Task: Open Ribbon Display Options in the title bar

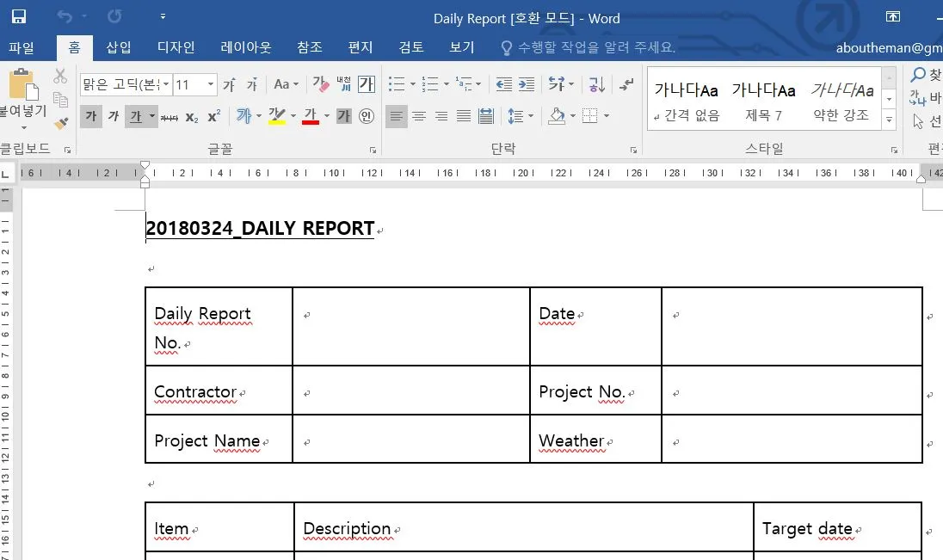Action: pyautogui.click(x=893, y=17)
